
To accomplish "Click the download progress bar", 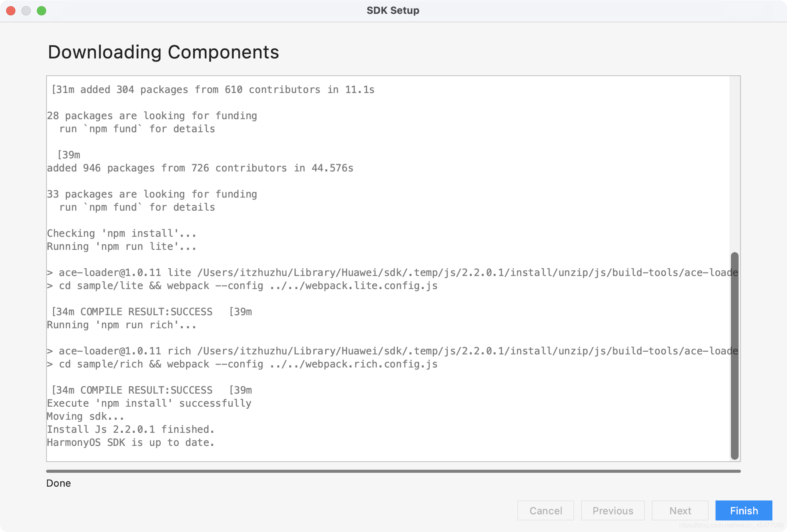I will 393,471.
